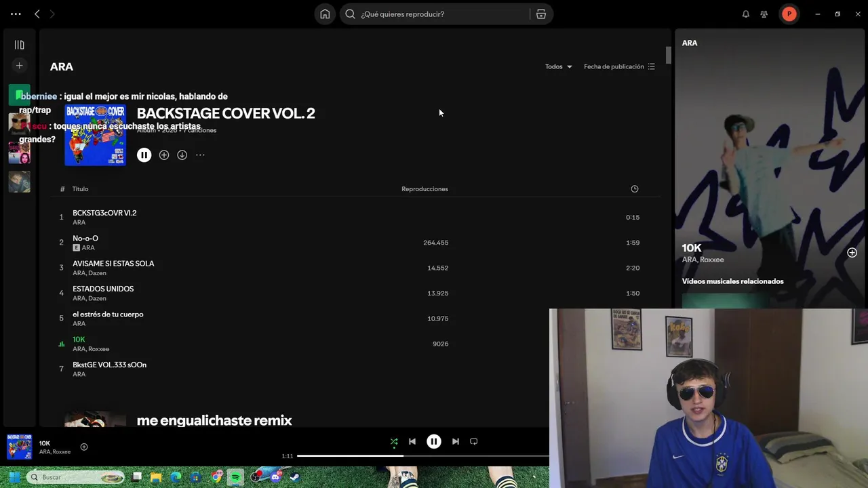868x488 pixels.
Task: Open Spotify from the taskbar
Action: pyautogui.click(x=235, y=477)
